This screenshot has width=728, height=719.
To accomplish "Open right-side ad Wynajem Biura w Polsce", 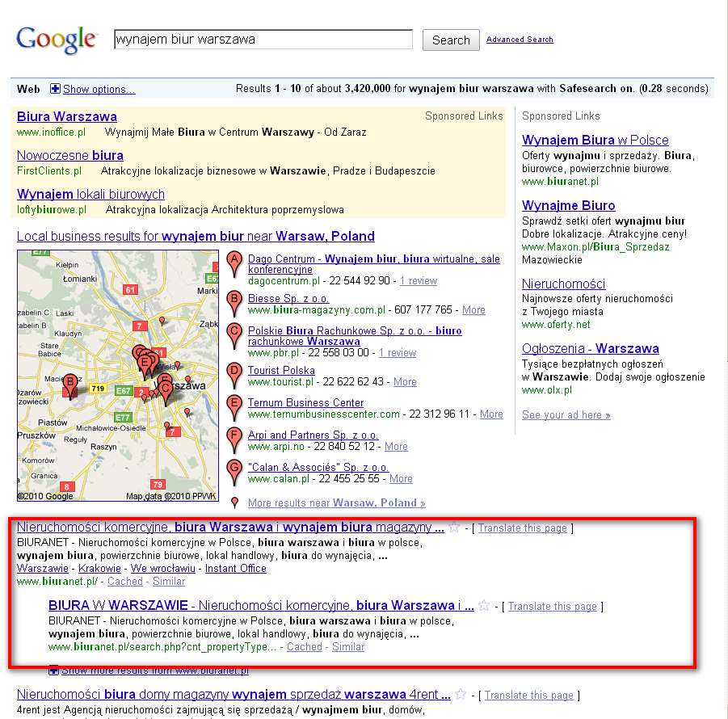I will 595,141.
